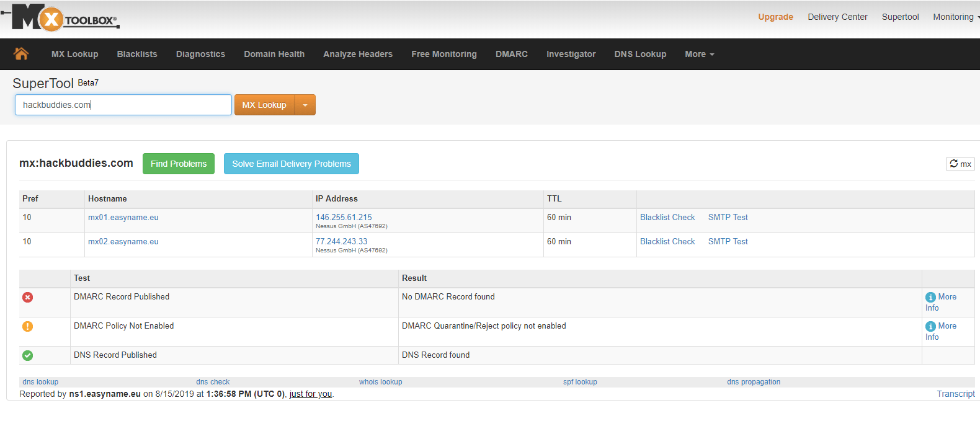The width and height of the screenshot is (980, 421).
Task: Open Domain Health menu item
Action: [x=274, y=54]
